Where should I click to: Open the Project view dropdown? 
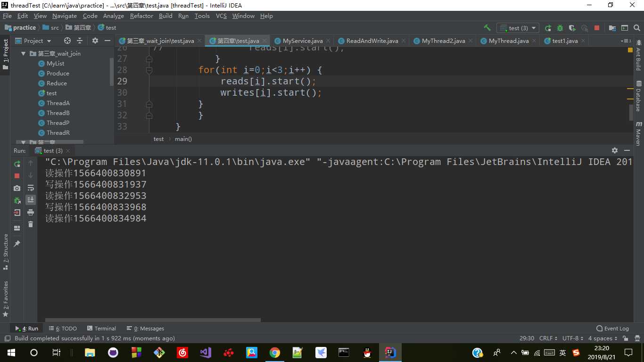(33, 41)
